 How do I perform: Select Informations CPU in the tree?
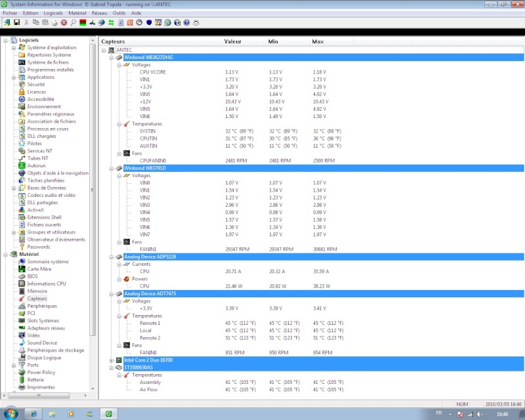[x=47, y=283]
